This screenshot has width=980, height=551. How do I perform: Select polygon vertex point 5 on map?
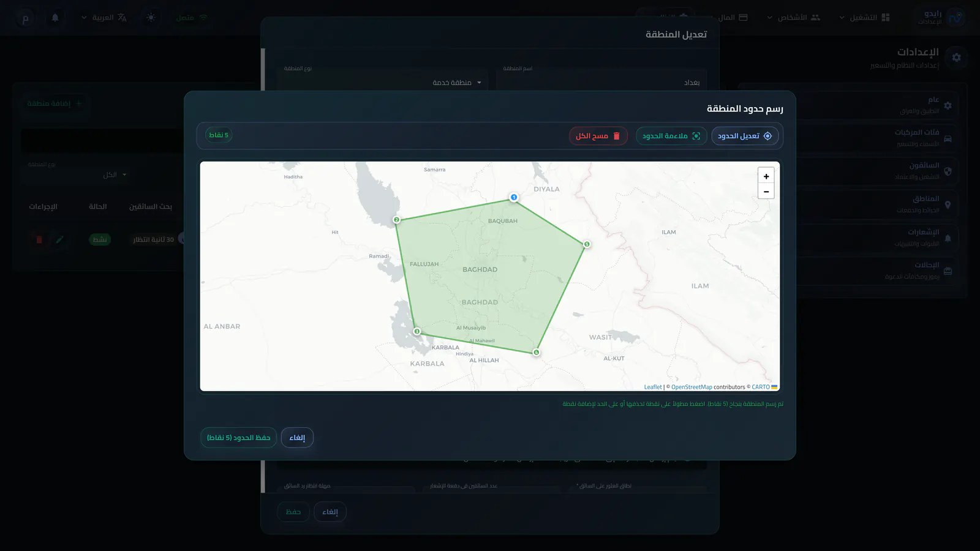(x=587, y=244)
